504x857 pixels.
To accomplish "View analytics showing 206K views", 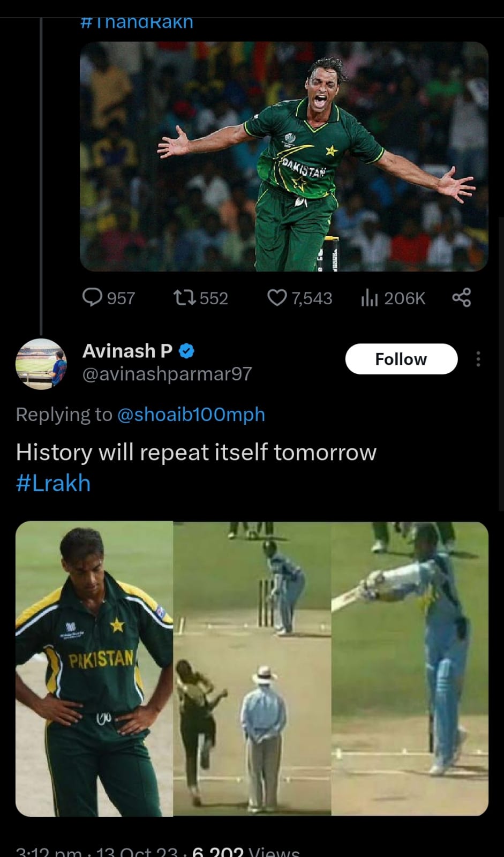I will coord(370,298).
